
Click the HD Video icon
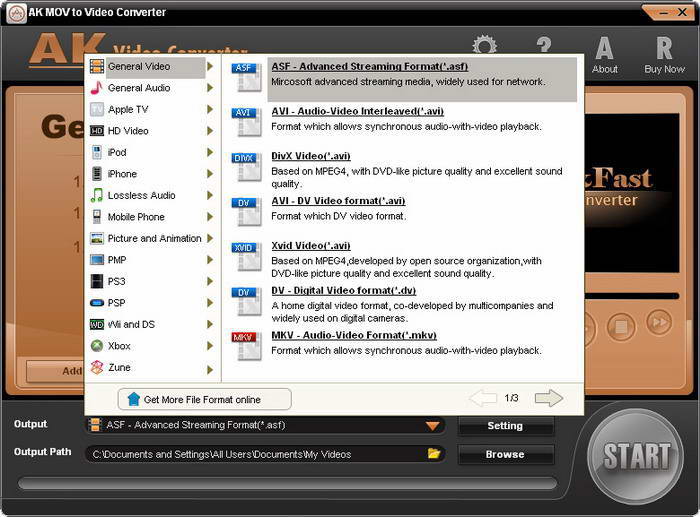(96, 131)
